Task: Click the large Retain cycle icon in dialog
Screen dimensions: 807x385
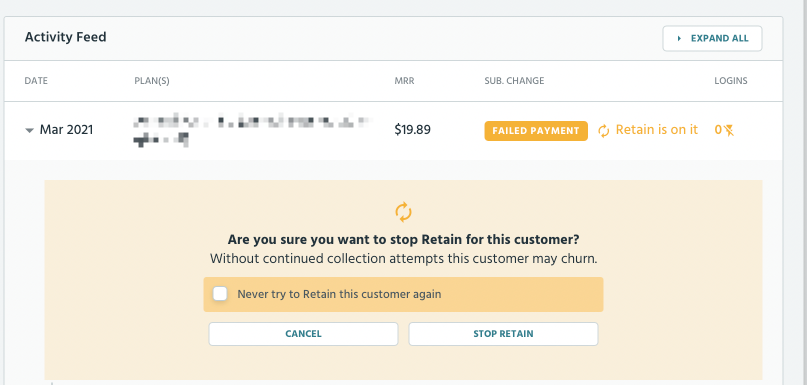Action: point(404,212)
